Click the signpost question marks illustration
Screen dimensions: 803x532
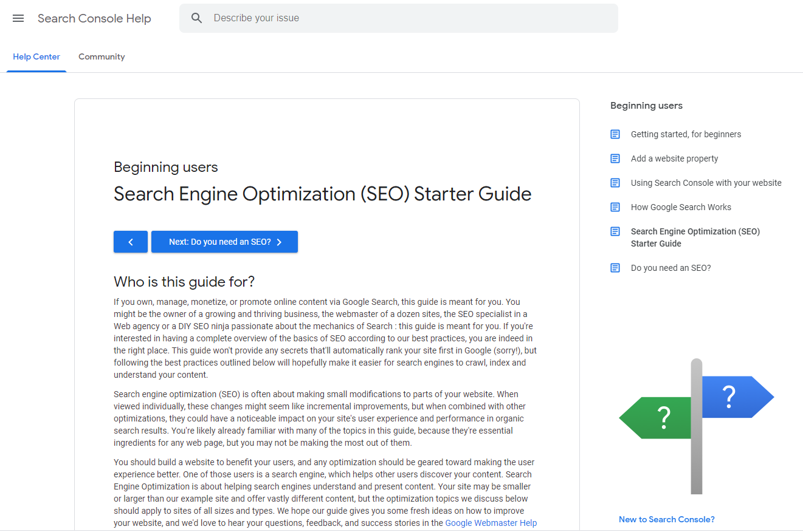tap(697, 426)
